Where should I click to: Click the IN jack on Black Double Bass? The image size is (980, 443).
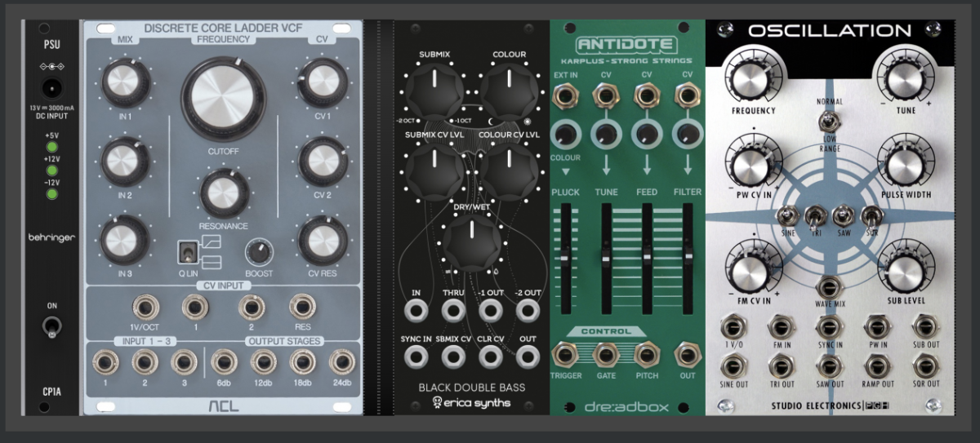(x=416, y=310)
